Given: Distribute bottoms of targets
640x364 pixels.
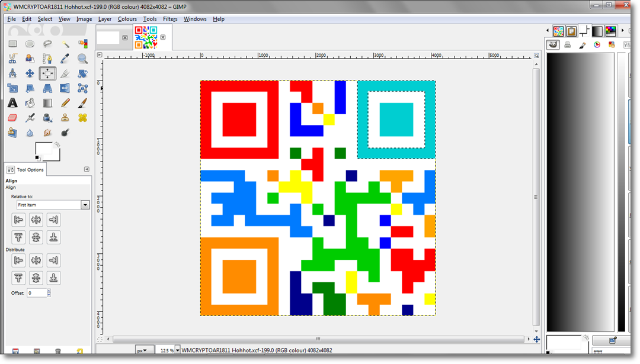Looking at the screenshot, I should tap(53, 278).
